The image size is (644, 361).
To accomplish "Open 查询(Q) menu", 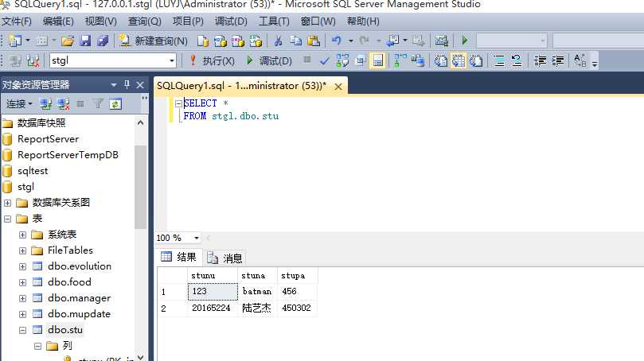I will coord(145,21).
